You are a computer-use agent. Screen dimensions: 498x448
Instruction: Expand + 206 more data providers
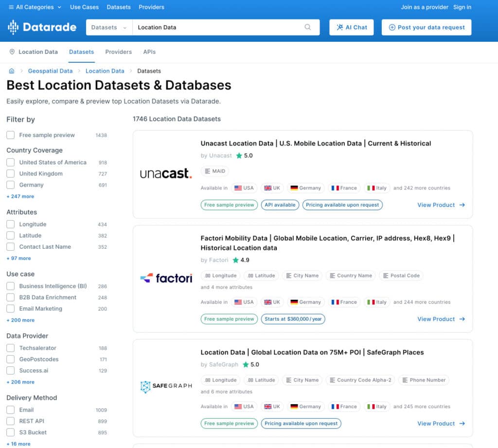click(20, 382)
